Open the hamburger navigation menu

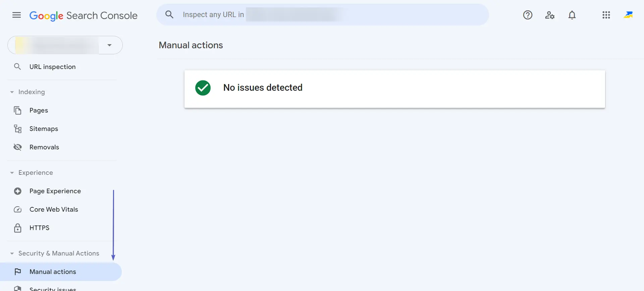click(16, 15)
